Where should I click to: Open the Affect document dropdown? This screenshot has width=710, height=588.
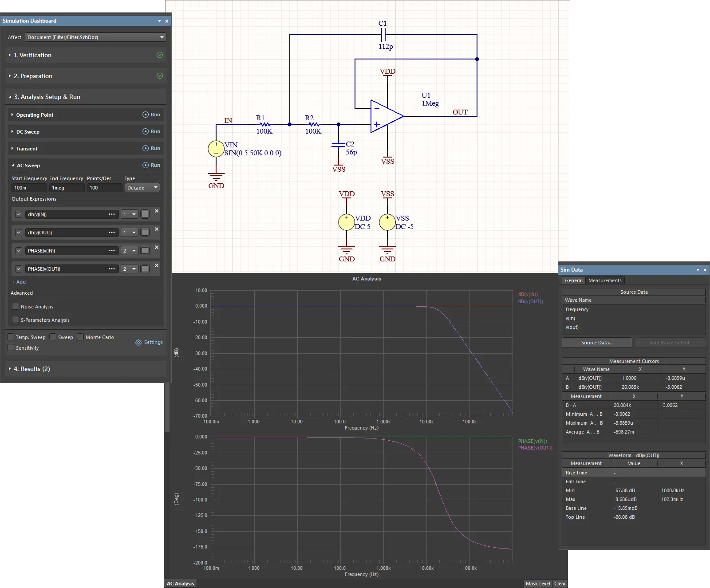tap(95, 37)
